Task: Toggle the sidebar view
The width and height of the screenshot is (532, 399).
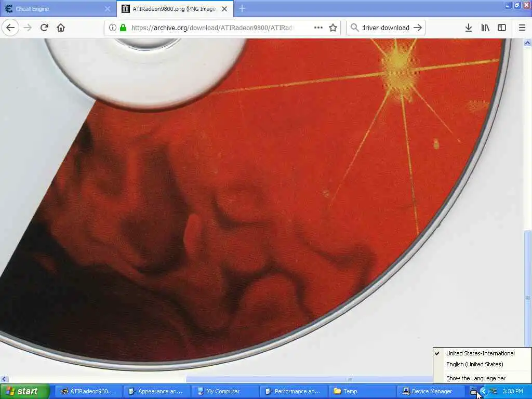Action: tap(502, 28)
